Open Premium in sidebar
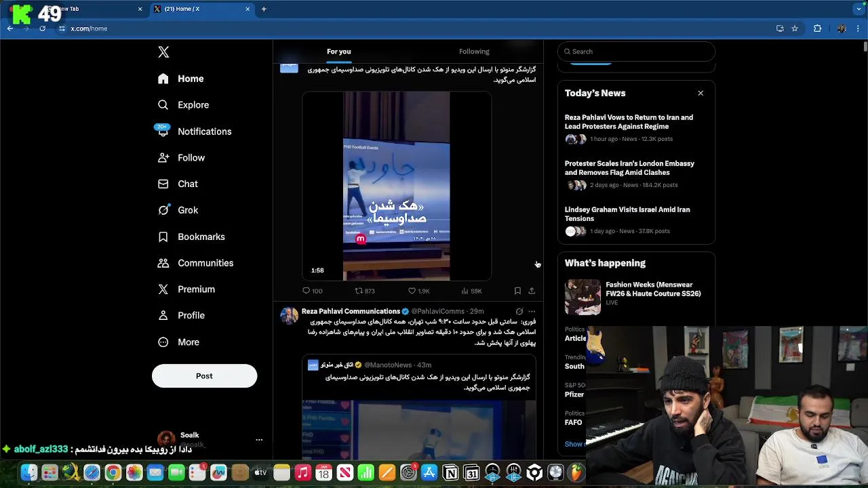 click(186, 289)
